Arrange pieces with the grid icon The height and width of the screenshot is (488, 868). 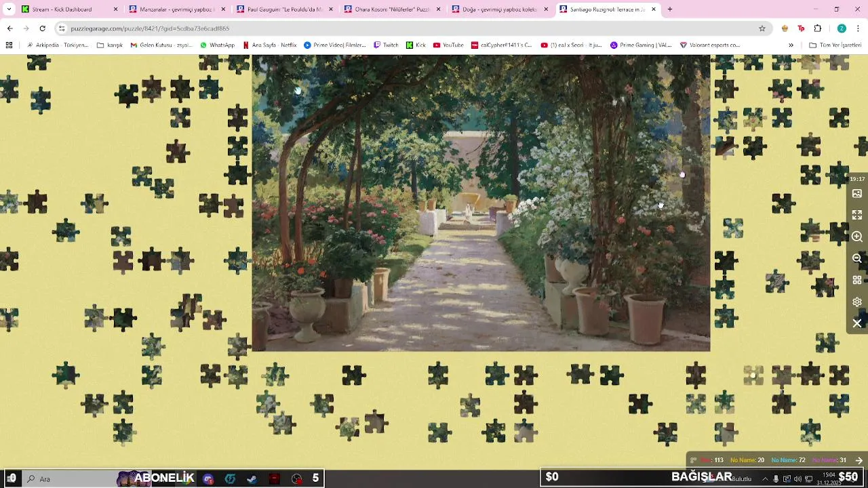click(x=857, y=280)
